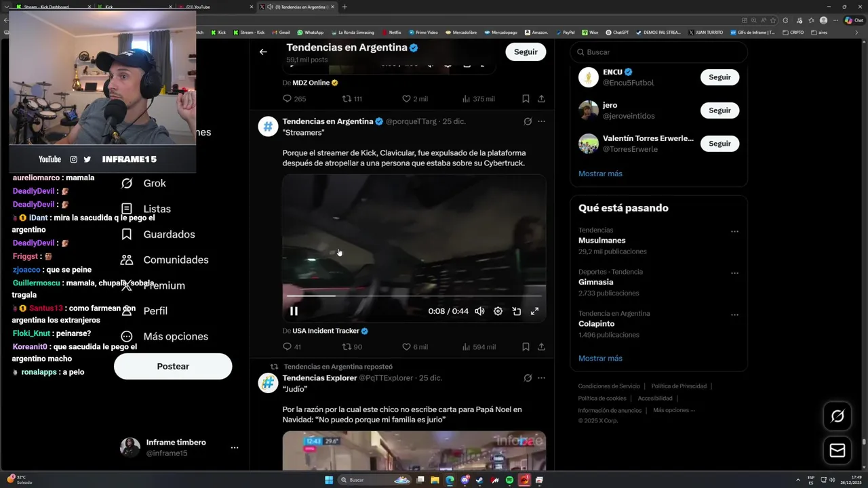
Task: Share the "Streamers" post
Action: pyautogui.click(x=541, y=347)
